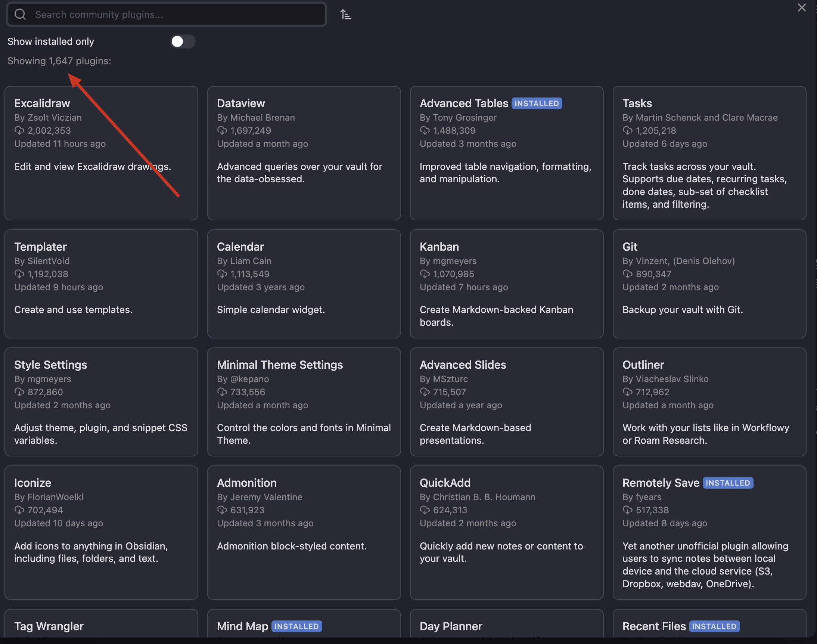
Task: Click INSTALLED badge on Recent Files
Action: 714,626
